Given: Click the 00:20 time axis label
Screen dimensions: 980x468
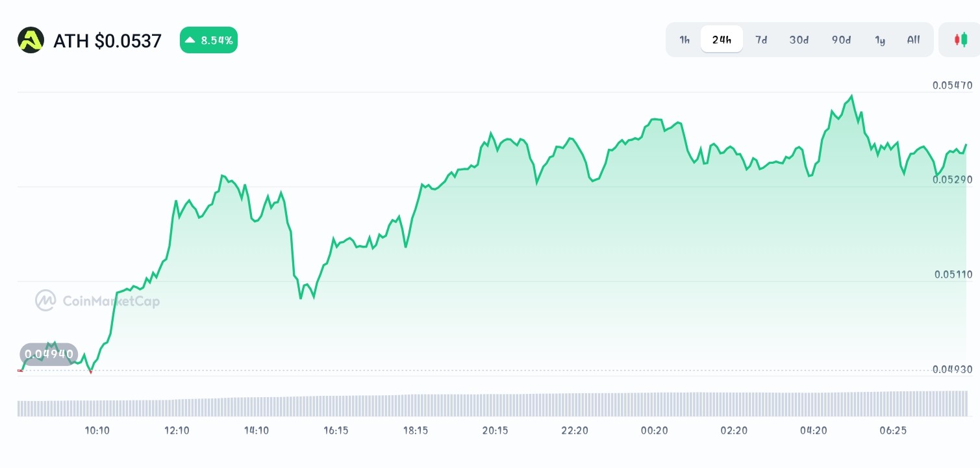Looking at the screenshot, I should click(655, 430).
